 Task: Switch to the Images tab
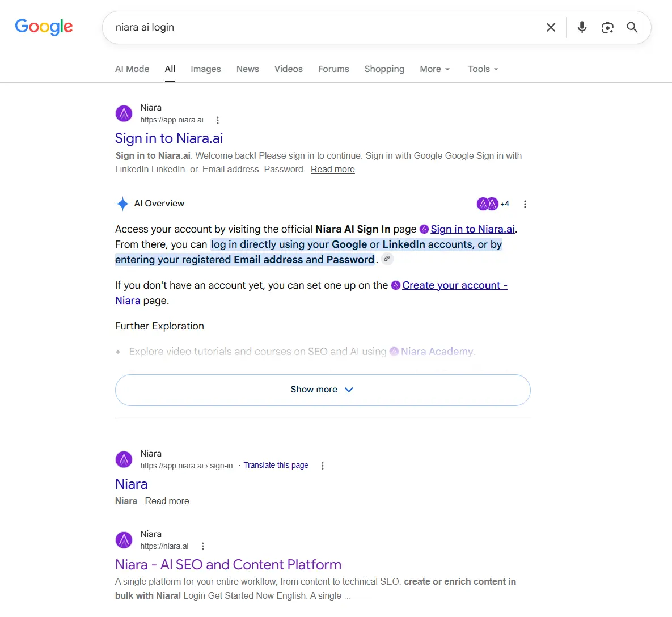[206, 69]
